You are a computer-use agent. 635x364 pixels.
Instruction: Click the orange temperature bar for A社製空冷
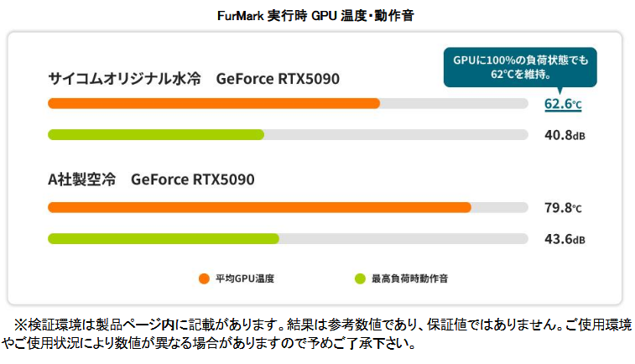coord(259,208)
